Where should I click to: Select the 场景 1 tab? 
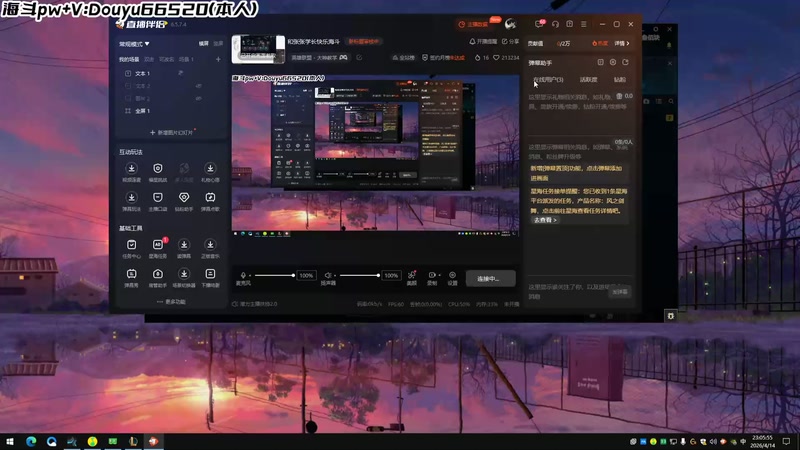pos(186,60)
